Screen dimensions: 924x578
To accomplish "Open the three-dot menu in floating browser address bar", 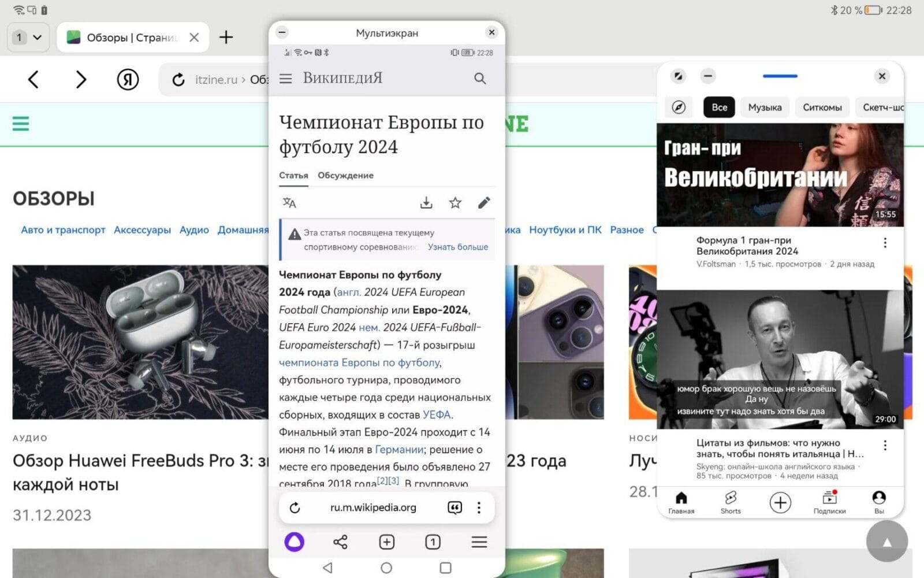I will [479, 507].
